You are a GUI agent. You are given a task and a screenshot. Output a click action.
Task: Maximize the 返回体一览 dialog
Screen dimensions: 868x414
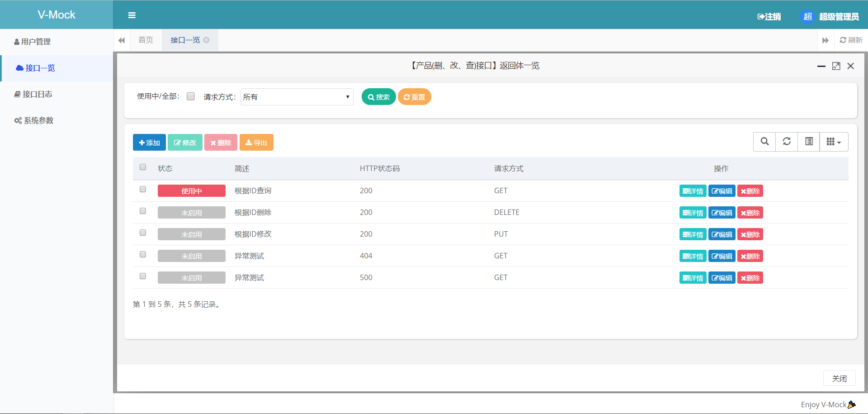coord(836,66)
